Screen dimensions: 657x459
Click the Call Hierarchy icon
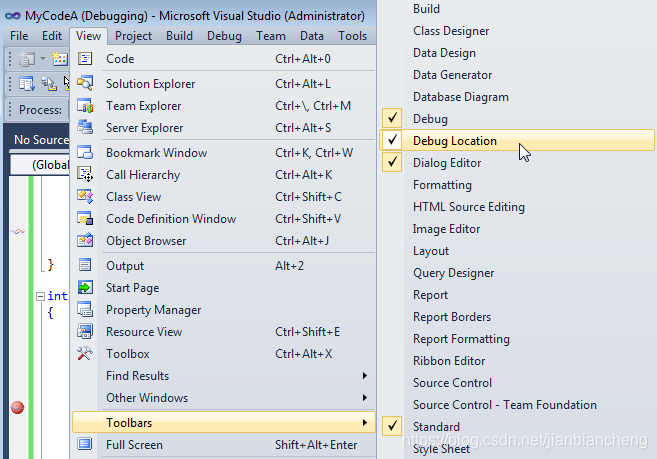pyautogui.click(x=85, y=174)
